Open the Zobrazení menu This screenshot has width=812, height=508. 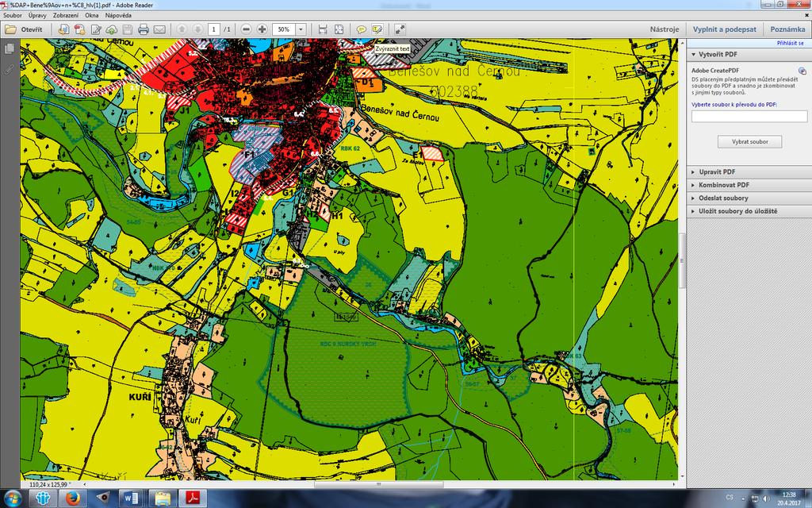click(x=66, y=16)
